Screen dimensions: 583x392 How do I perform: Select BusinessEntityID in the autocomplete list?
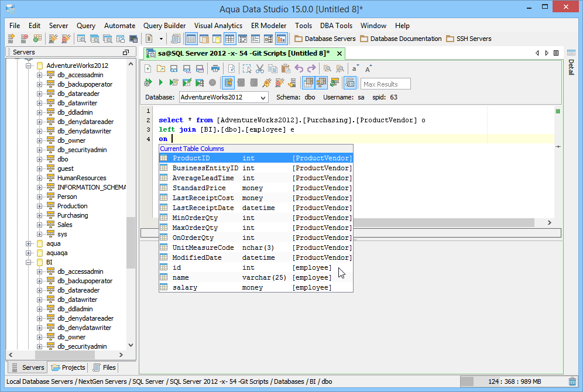pyautogui.click(x=256, y=169)
